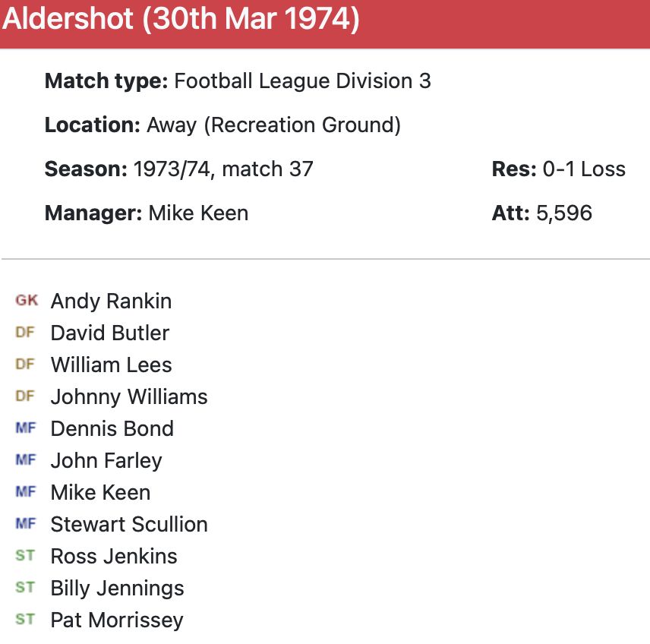Viewport: 650px width, 644px height.
Task: Click the MF icon beside Dennis Bond
Action: tap(25, 428)
